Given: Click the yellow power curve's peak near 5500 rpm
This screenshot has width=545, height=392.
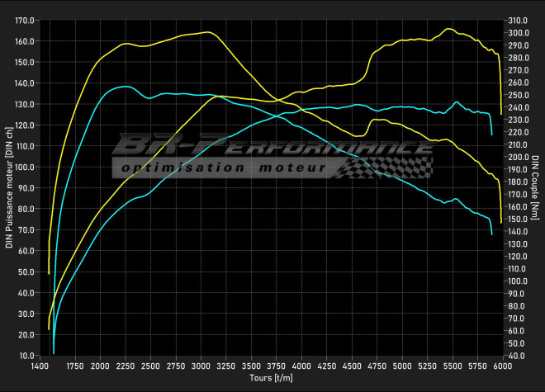Looking at the screenshot, I should tap(448, 29).
